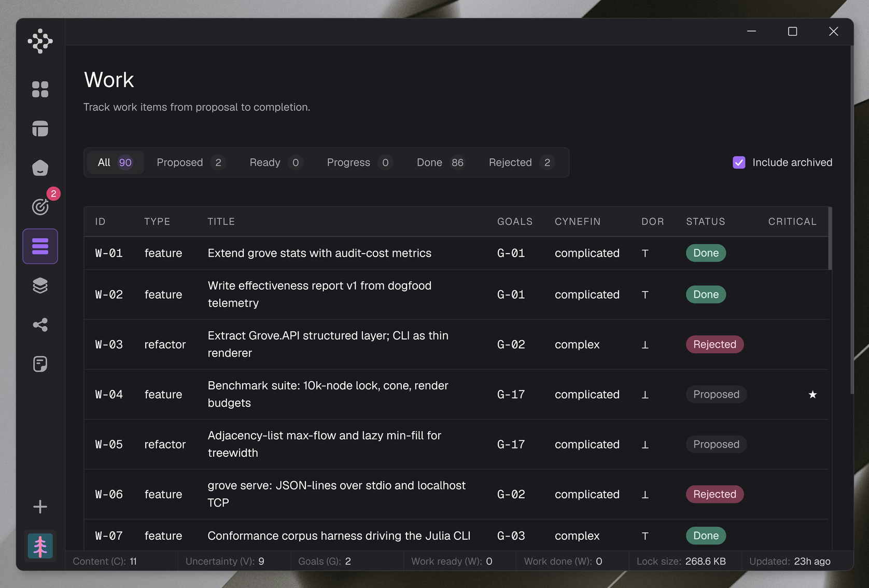Click the Rejected badge on W-06
The height and width of the screenshot is (588, 869).
tap(714, 494)
